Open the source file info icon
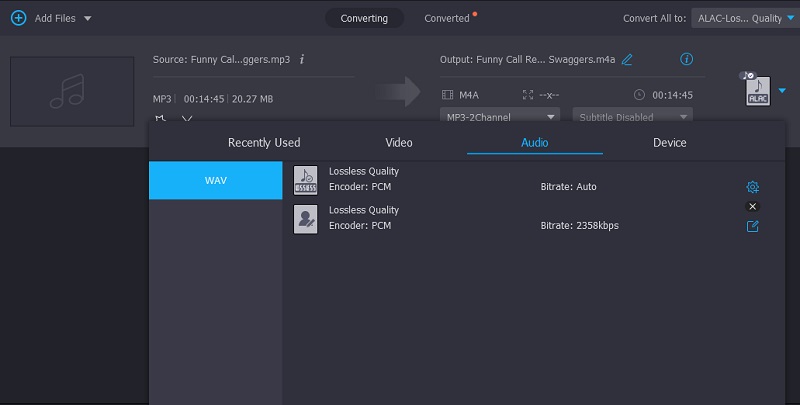 [302, 59]
